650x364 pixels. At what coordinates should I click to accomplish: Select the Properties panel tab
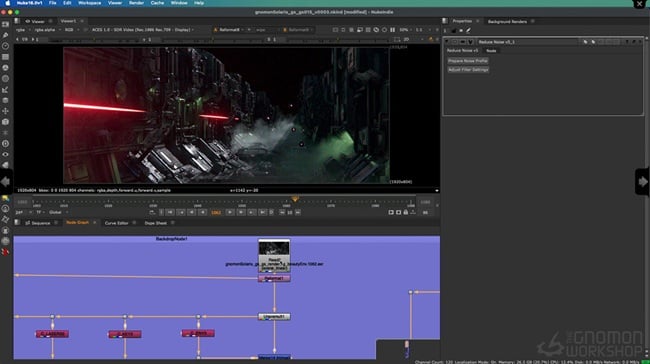[x=462, y=21]
